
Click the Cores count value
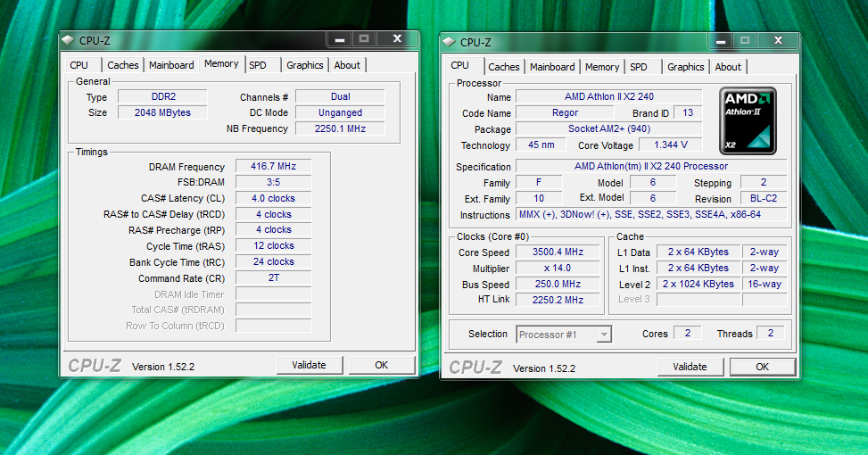tap(688, 333)
